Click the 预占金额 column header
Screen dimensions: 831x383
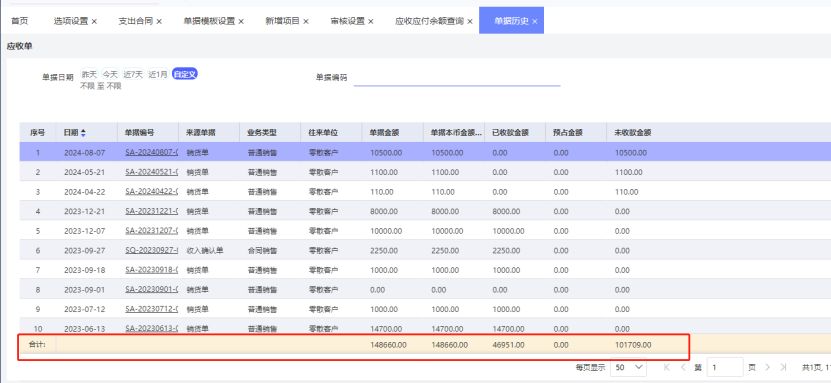[568, 133]
